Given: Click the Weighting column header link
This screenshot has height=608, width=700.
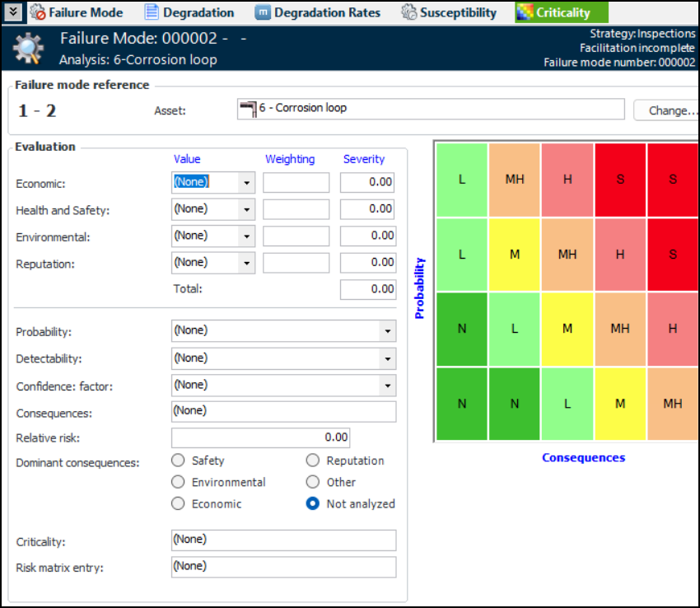Looking at the screenshot, I should pos(289,159).
